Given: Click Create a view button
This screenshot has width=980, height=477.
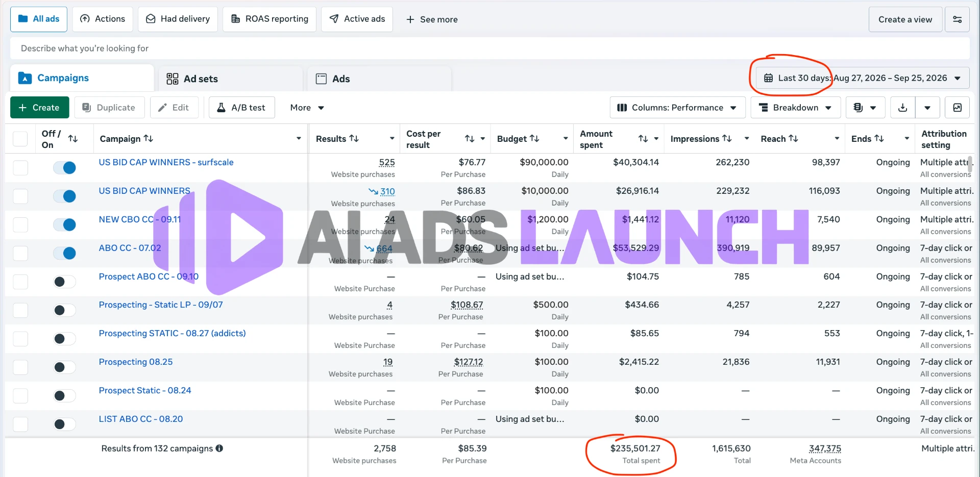Looking at the screenshot, I should point(905,19).
